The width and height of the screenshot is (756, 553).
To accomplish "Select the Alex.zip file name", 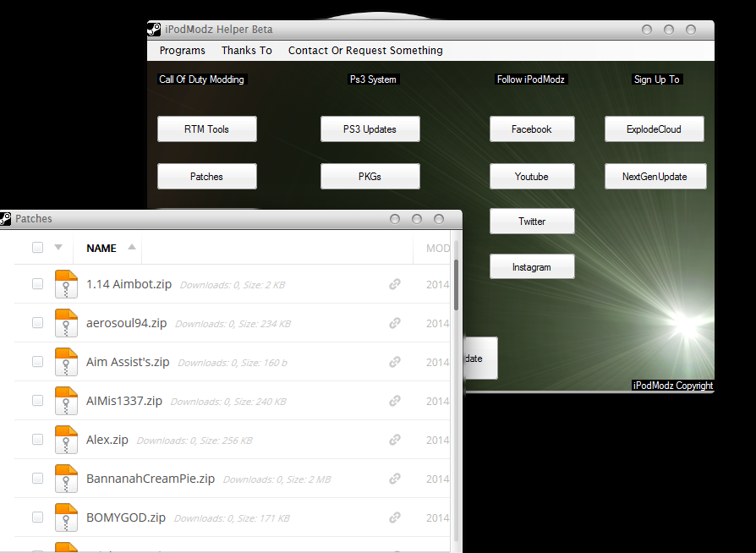I will click(107, 440).
